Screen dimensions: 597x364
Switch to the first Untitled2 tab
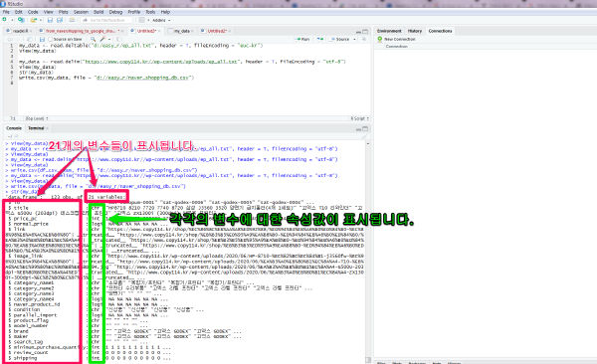(x=146, y=31)
